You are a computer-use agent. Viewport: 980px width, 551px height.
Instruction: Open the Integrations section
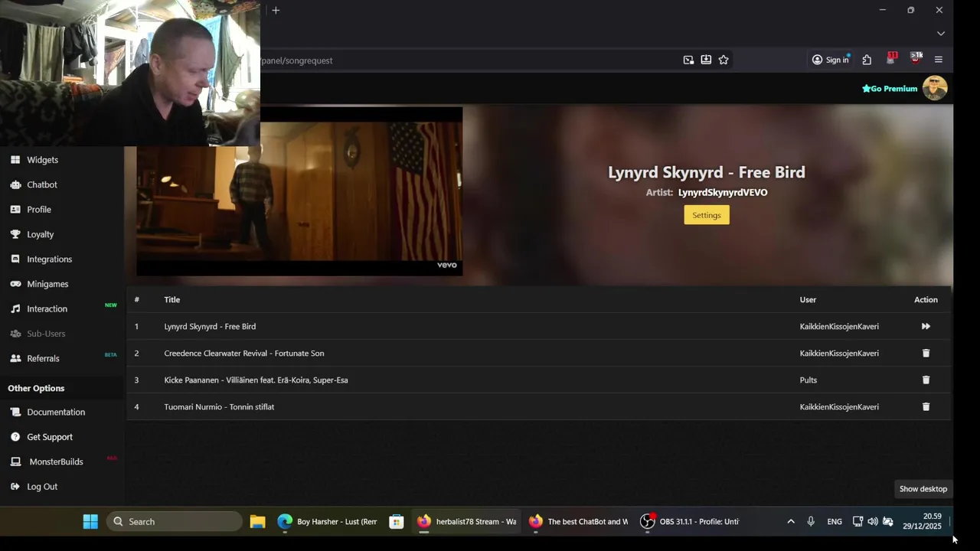(x=49, y=259)
